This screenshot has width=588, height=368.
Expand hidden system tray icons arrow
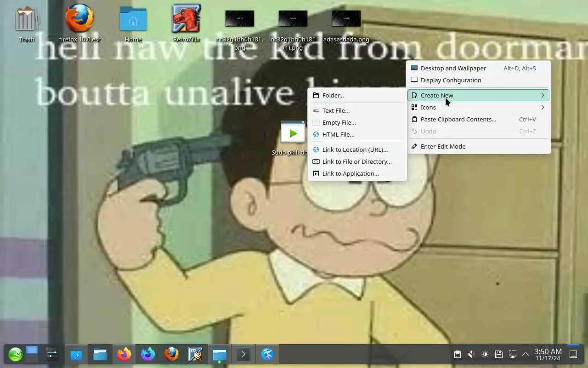point(526,354)
